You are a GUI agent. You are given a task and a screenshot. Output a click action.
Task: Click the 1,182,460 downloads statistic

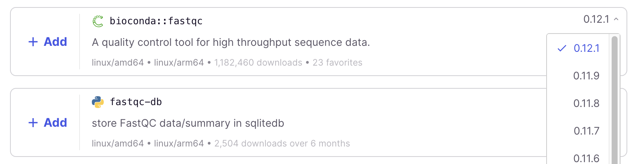click(x=258, y=63)
